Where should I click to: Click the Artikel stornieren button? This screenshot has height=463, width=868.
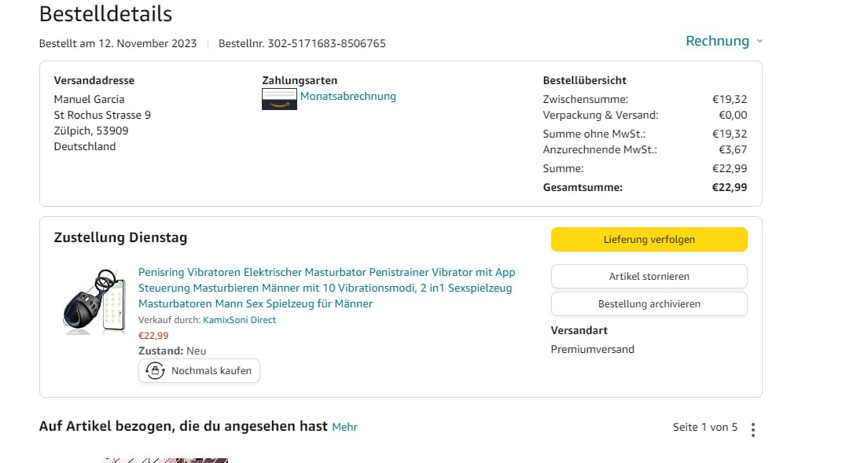[x=649, y=277]
